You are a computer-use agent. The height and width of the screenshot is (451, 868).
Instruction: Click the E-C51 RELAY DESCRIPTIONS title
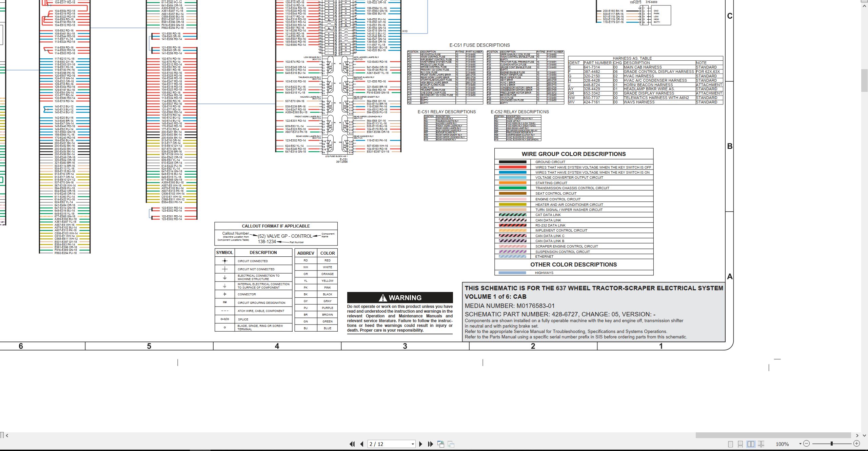tap(447, 112)
